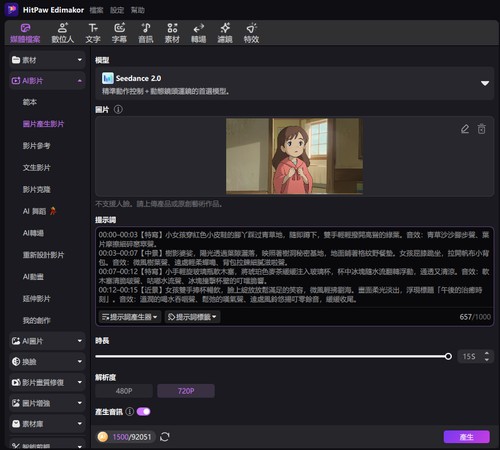Select 影片參考 in sidebar
Viewport: 500px width, 450px height.
36,146
